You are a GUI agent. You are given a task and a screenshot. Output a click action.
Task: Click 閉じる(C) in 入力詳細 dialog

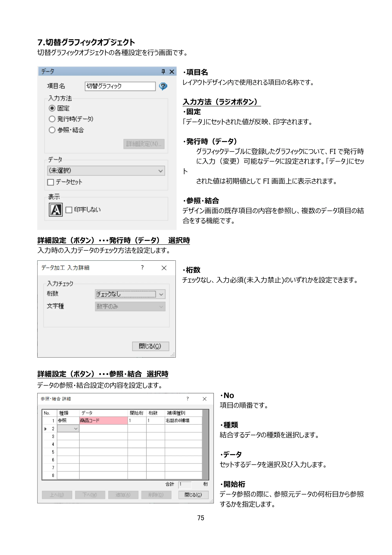click(151, 346)
